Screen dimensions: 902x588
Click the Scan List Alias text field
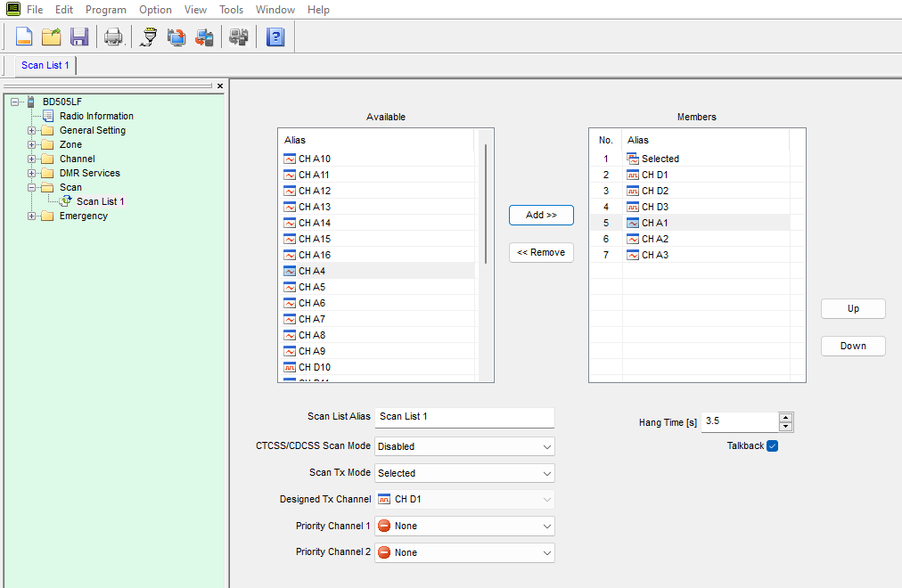(x=464, y=417)
